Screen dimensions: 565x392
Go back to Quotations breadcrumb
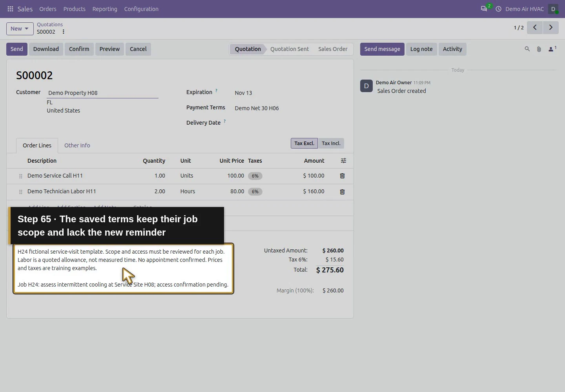pos(50,24)
